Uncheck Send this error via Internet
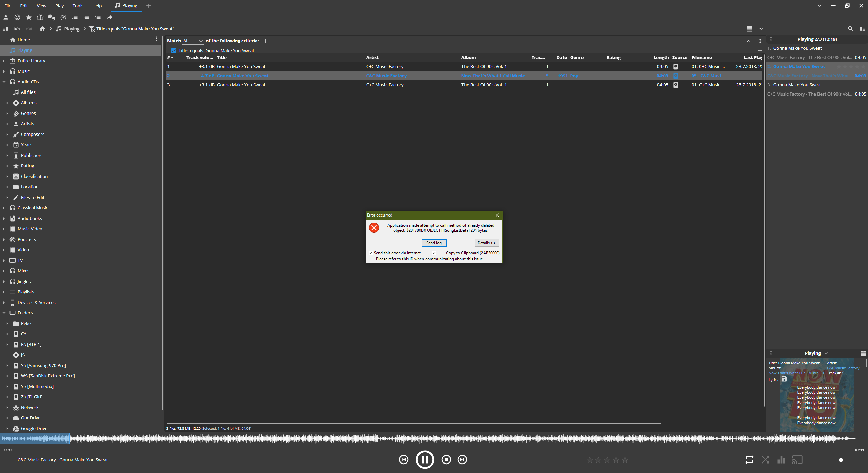This screenshot has width=868, height=473. click(371, 253)
